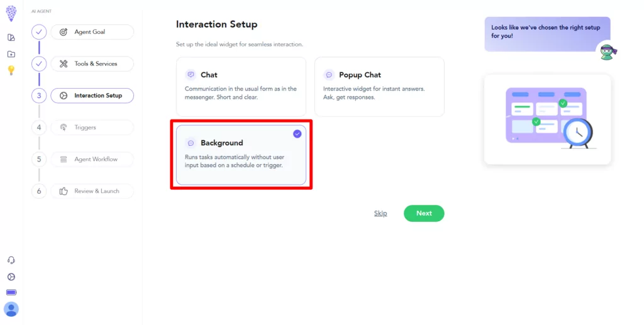This screenshot has width=644, height=325.
Task: Open the headset support icon
Action: [x=11, y=260]
